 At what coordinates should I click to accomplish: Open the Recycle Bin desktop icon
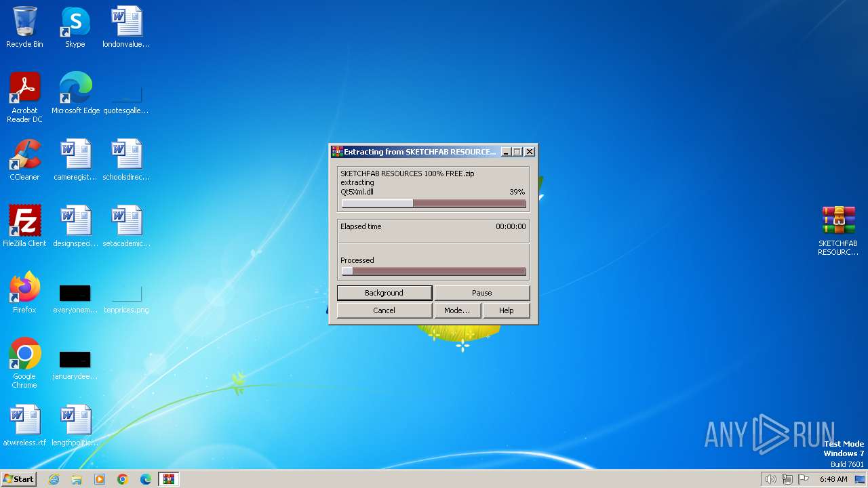click(x=24, y=27)
